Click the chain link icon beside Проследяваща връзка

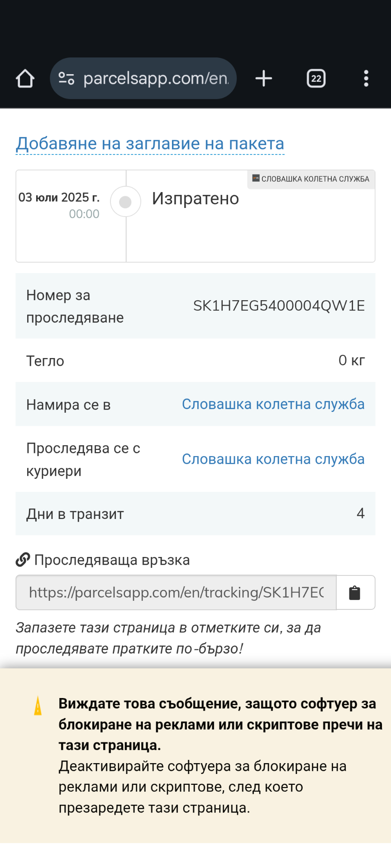(x=23, y=560)
